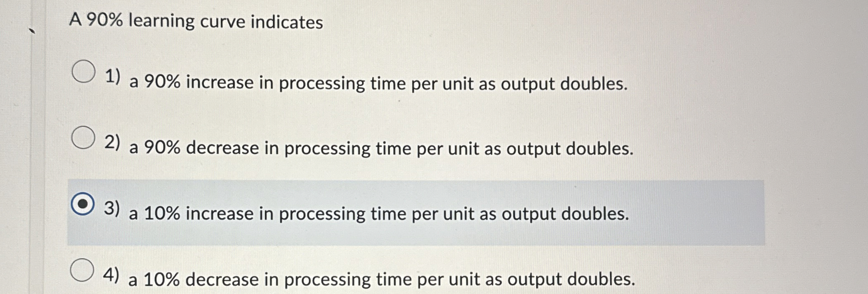868x294 pixels.
Task: Click the empty circle above the selected answer
Action: tap(84, 137)
